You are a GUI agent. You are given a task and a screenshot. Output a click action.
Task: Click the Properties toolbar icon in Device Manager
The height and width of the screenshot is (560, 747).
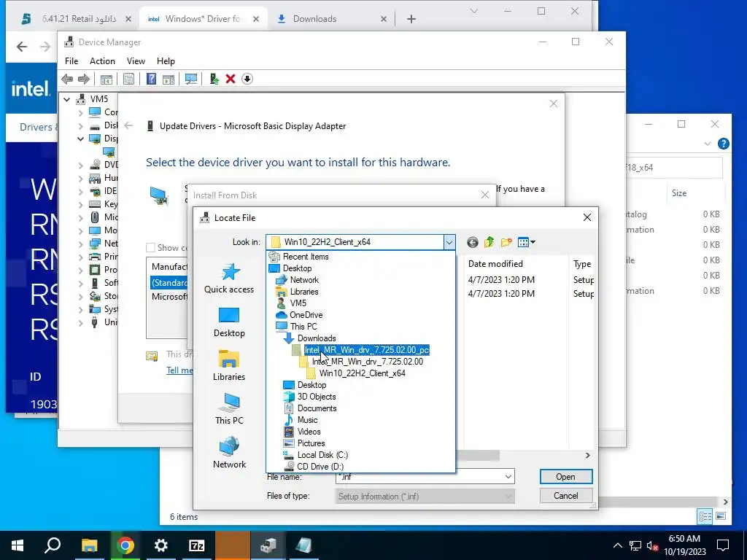tap(128, 79)
